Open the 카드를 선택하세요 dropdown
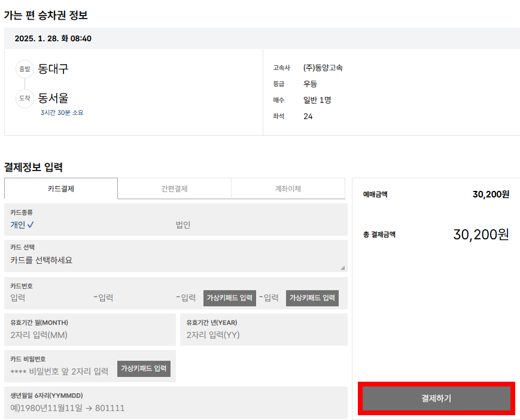 click(176, 256)
